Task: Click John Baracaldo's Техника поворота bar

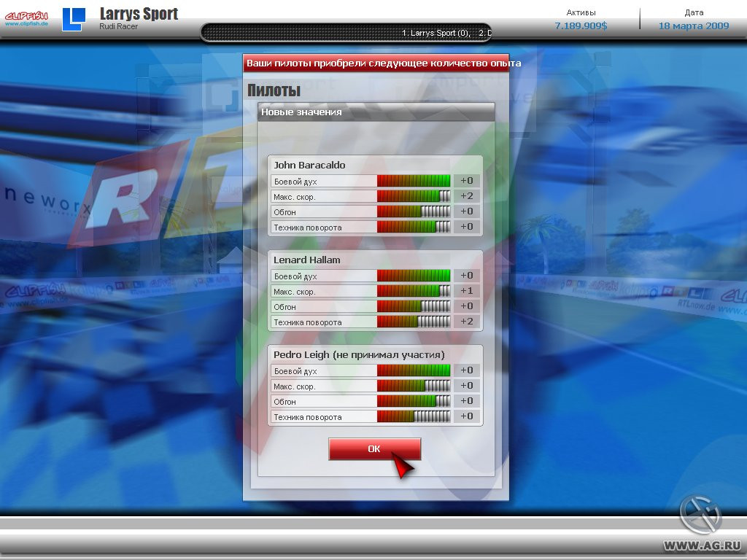Action: (x=414, y=227)
